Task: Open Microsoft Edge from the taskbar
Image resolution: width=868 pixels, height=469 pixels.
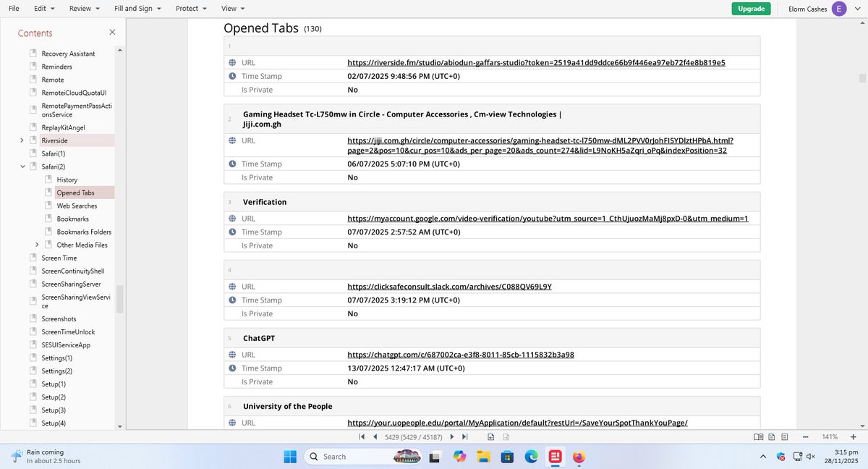Action: click(531, 457)
